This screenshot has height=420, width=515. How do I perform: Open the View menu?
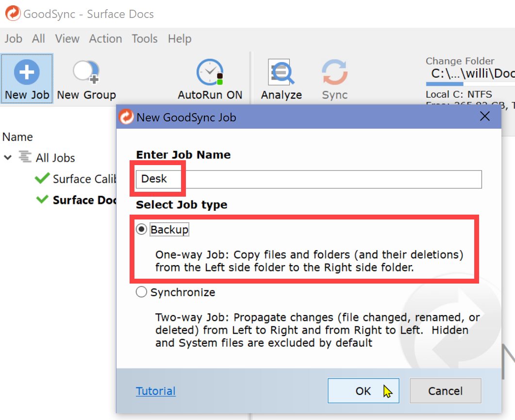coord(67,39)
